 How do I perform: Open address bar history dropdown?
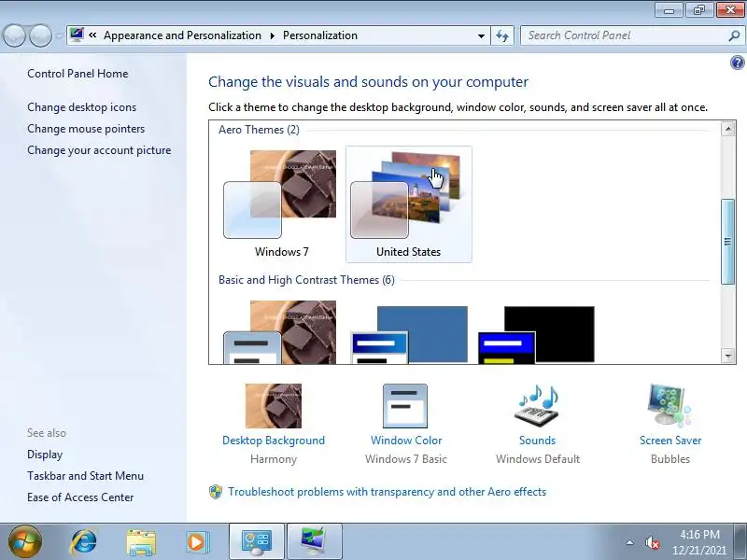[481, 35]
